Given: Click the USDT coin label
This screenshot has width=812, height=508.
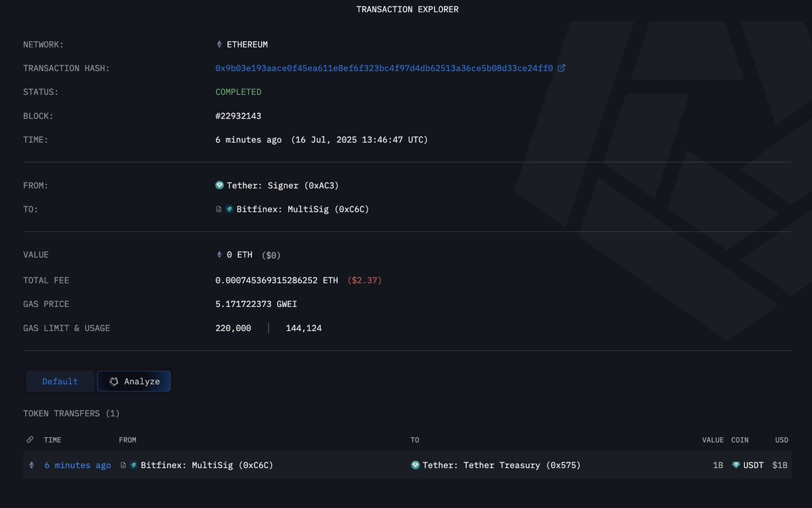Looking at the screenshot, I should [x=754, y=465].
